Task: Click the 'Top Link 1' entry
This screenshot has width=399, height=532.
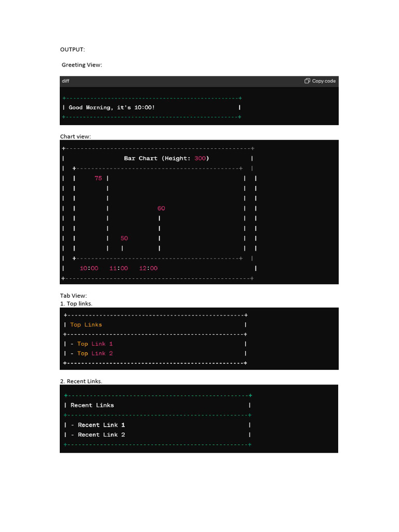Action: coord(95,344)
